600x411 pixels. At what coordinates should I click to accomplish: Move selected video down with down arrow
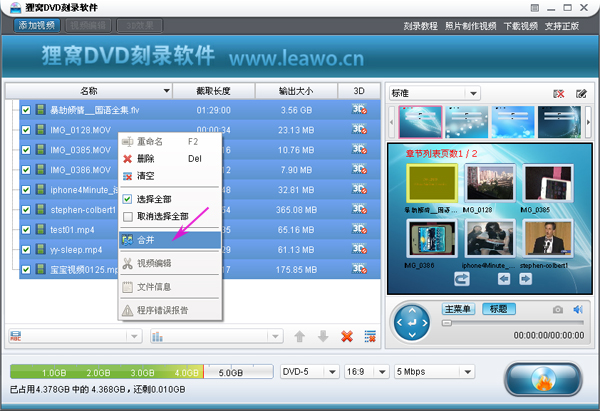point(323,336)
